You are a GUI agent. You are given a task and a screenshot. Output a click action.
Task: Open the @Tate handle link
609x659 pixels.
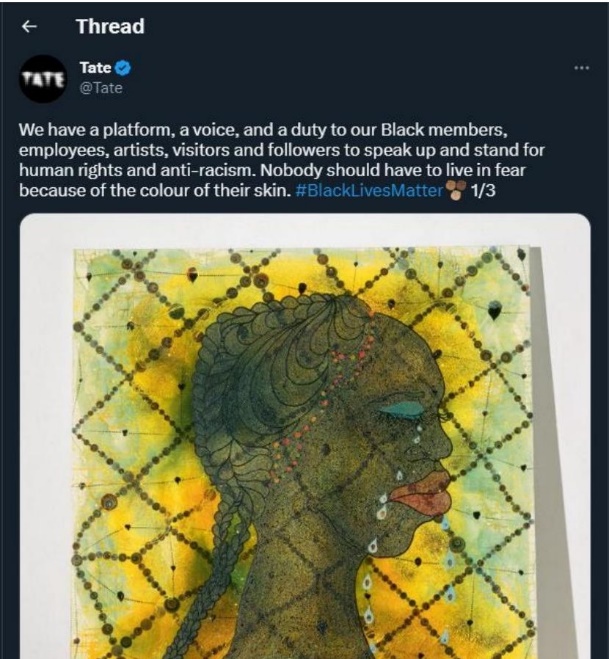[101, 88]
